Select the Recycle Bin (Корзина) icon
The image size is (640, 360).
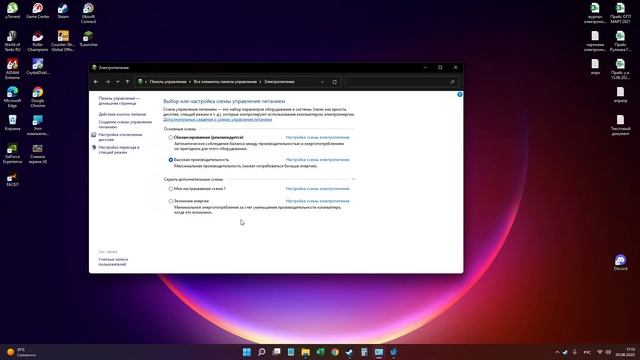click(x=12, y=122)
